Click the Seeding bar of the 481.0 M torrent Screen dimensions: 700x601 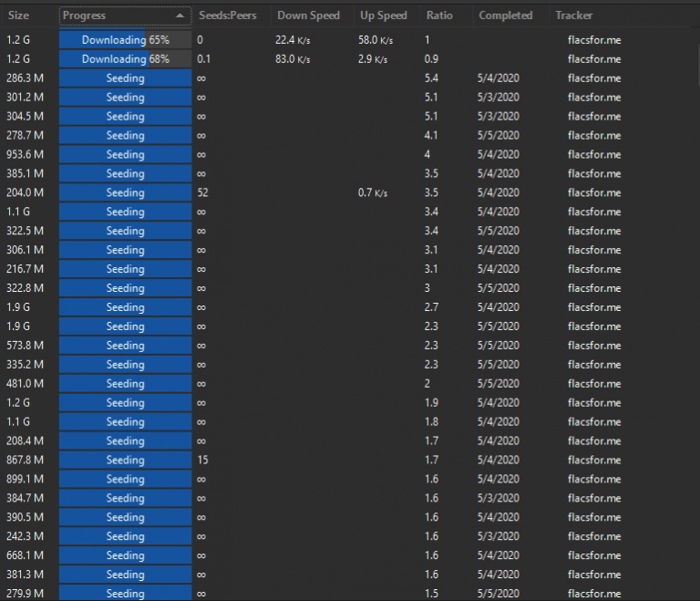click(x=125, y=384)
